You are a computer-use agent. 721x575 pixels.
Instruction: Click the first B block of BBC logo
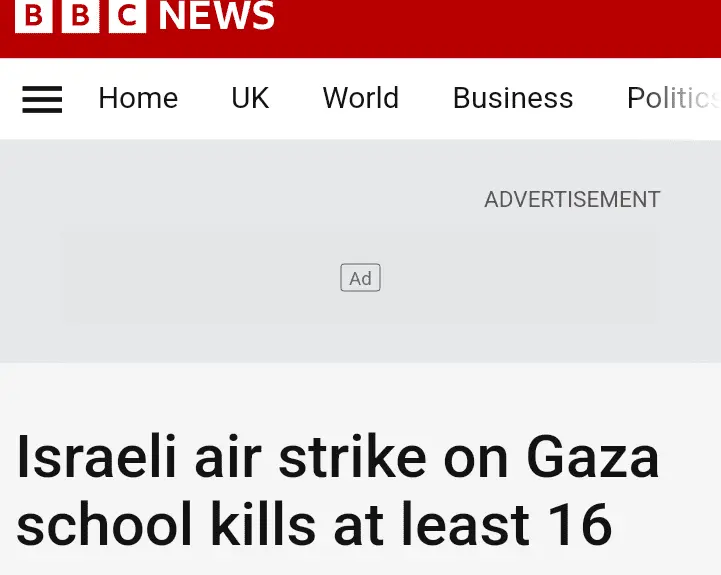click(32, 15)
